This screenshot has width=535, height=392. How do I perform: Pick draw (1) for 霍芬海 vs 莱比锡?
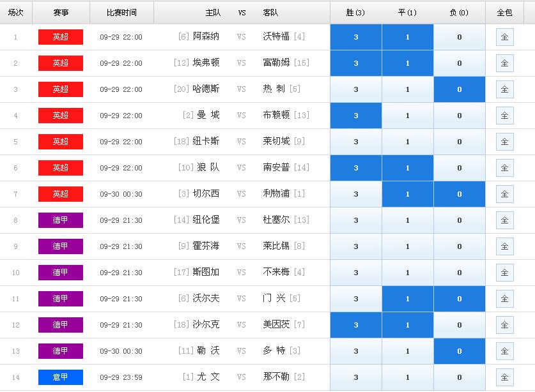pos(408,246)
